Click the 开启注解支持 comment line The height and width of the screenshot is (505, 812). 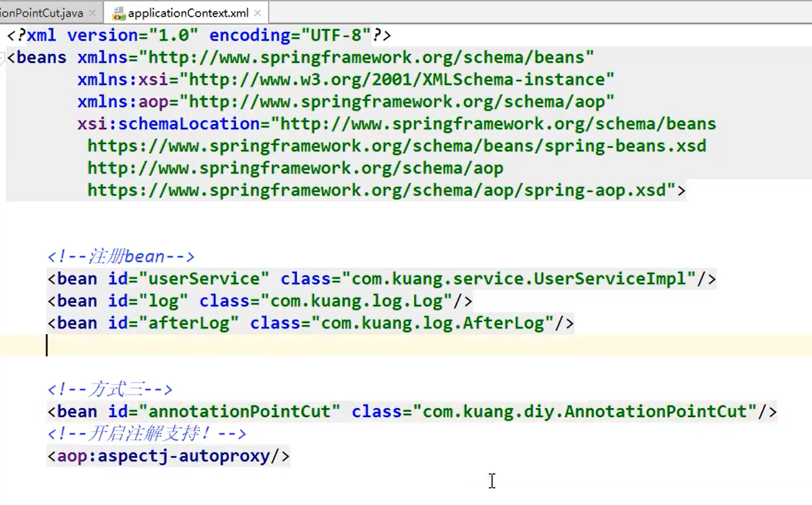147,434
